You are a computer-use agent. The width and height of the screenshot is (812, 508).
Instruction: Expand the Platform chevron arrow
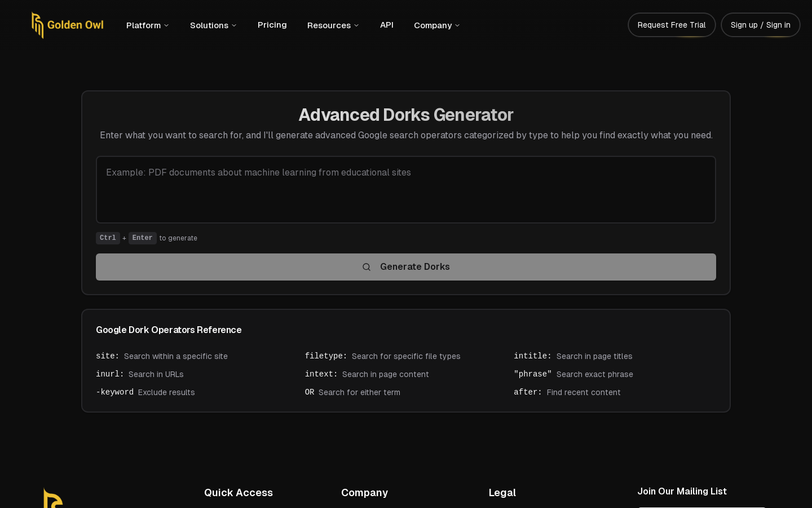[166, 25]
